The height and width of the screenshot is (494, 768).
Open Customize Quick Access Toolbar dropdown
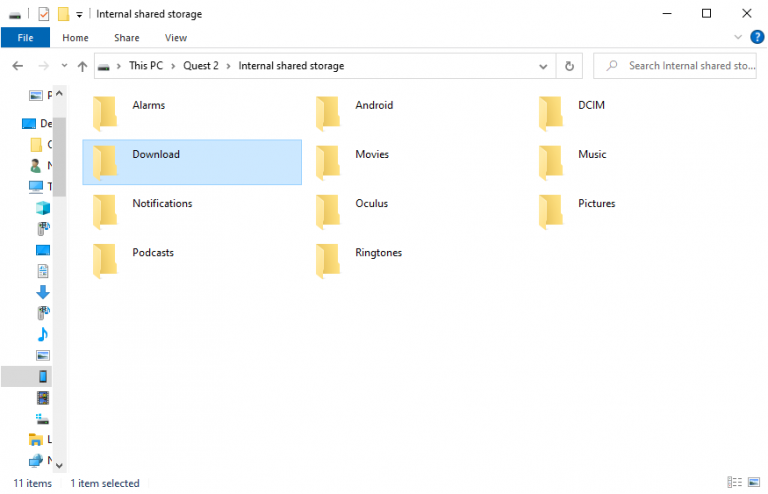[x=79, y=14]
